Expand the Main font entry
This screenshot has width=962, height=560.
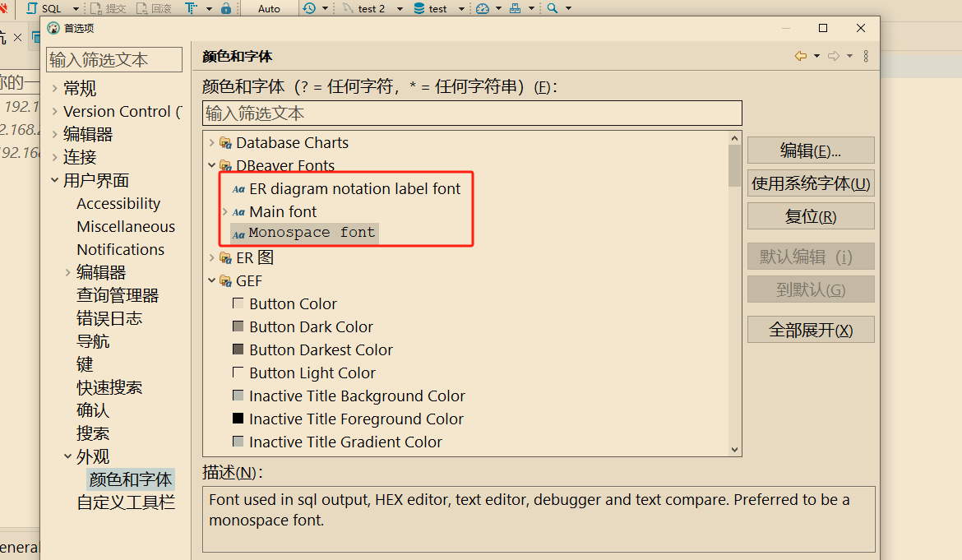pyautogui.click(x=225, y=211)
